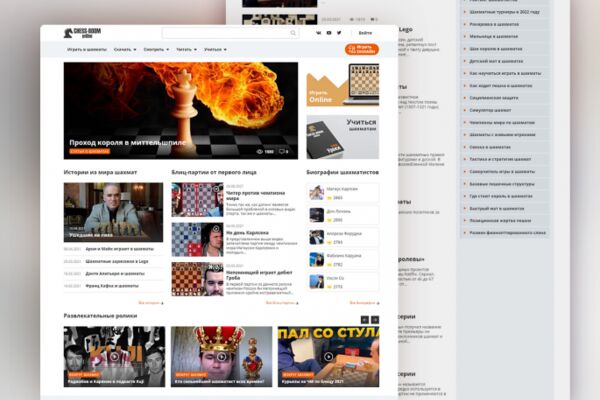Click the orange 'Играть онлайн' button
600x400 pixels.
362,49
